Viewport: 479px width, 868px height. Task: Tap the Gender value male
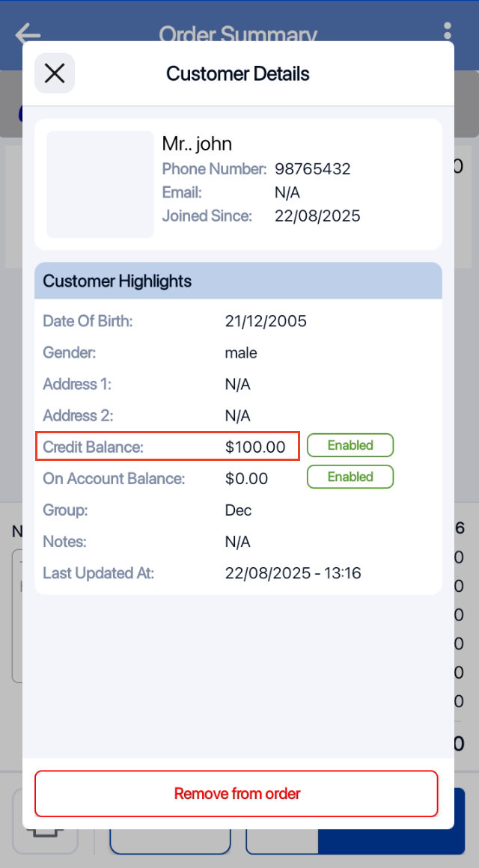point(241,353)
